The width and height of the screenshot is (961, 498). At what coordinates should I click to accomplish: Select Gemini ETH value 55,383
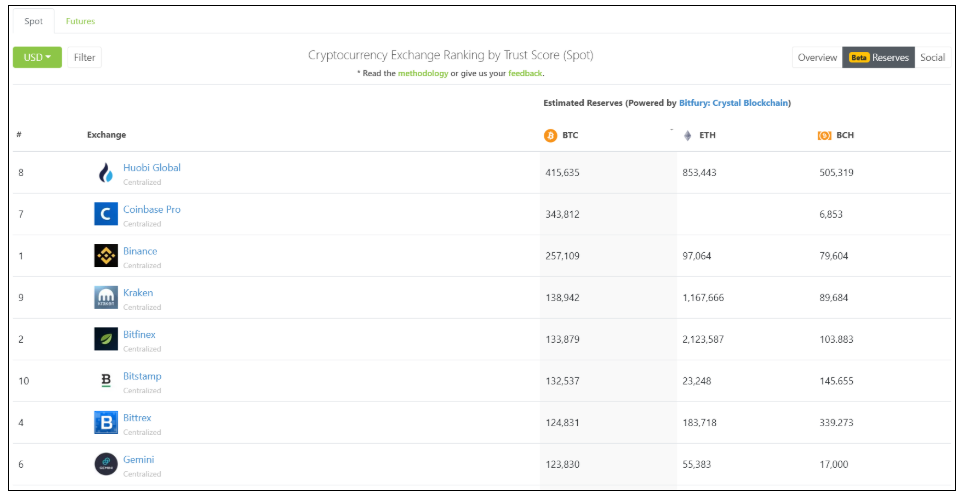[697, 464]
